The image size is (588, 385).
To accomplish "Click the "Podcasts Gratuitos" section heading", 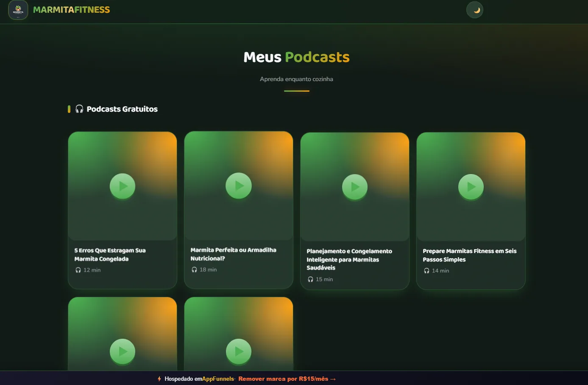I will tap(122, 109).
